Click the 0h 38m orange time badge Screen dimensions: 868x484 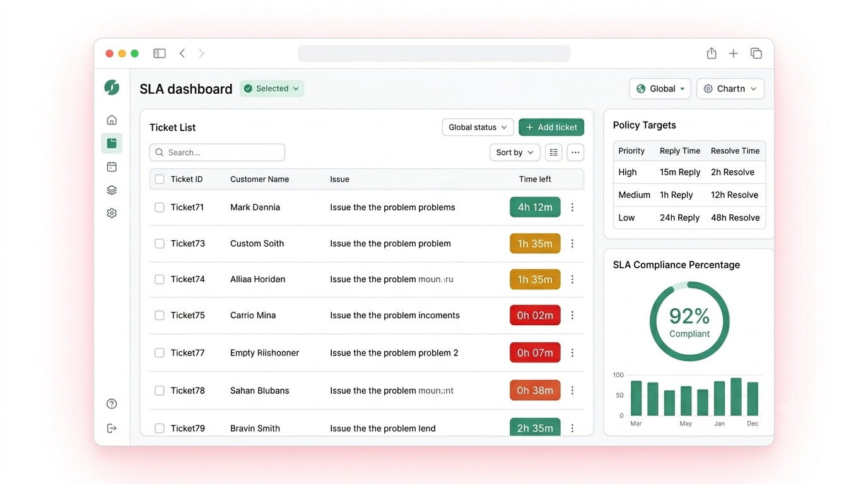[x=535, y=391]
